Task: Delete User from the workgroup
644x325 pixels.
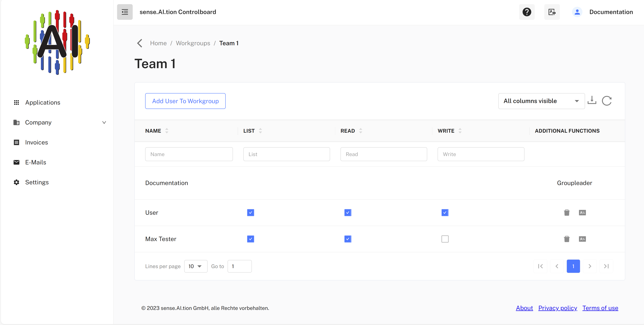Action: (566, 212)
